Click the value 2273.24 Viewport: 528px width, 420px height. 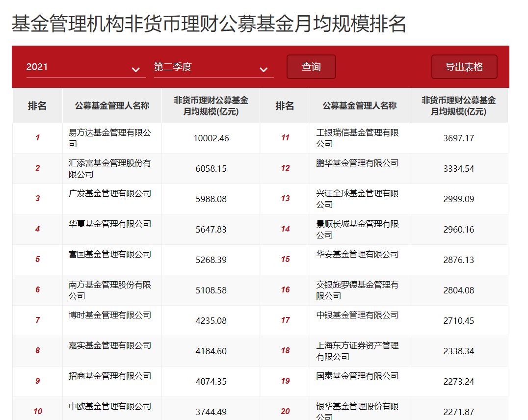tap(459, 382)
